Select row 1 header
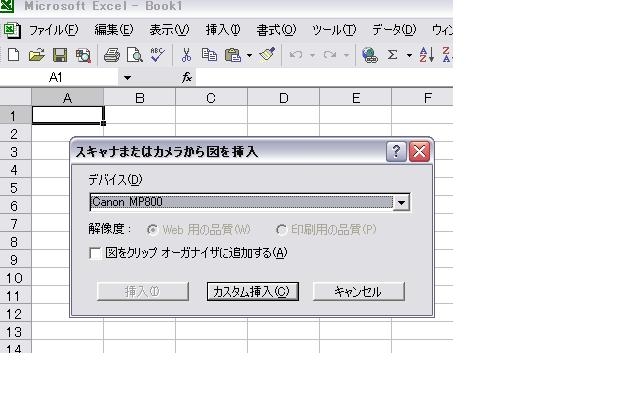This screenshot has width=640, height=400. tap(16, 116)
